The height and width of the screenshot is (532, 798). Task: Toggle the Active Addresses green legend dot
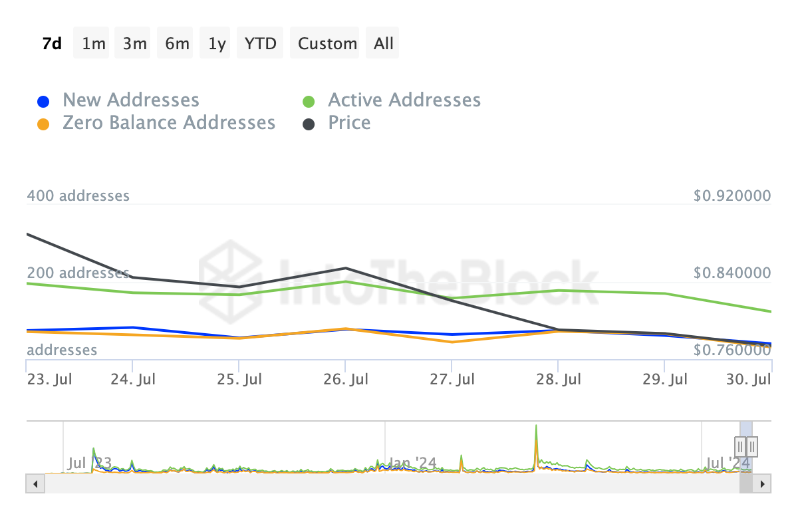point(309,102)
